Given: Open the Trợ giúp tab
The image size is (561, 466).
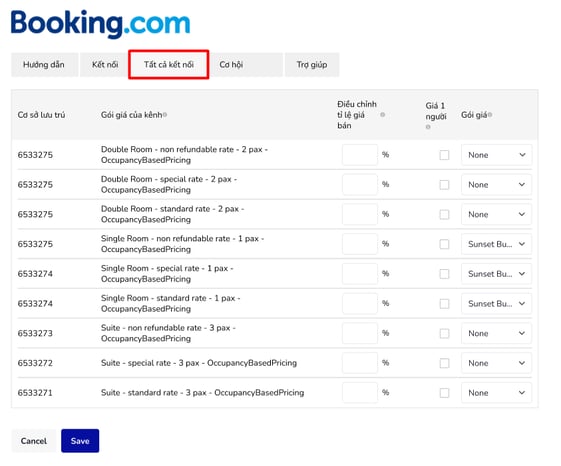Looking at the screenshot, I should coord(312,65).
